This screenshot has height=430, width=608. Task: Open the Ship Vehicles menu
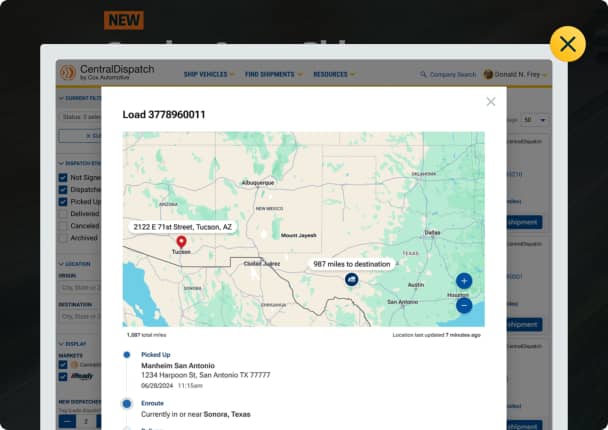(209, 74)
